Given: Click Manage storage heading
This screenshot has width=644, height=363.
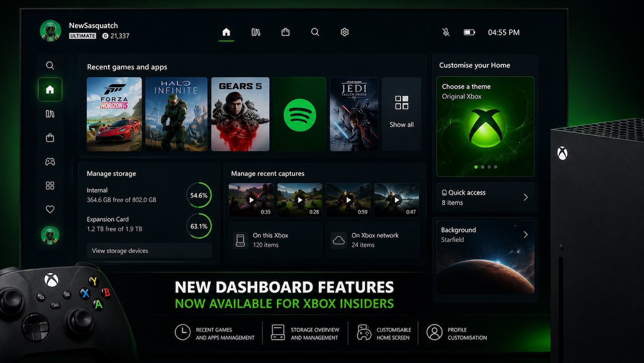Looking at the screenshot, I should tap(111, 173).
